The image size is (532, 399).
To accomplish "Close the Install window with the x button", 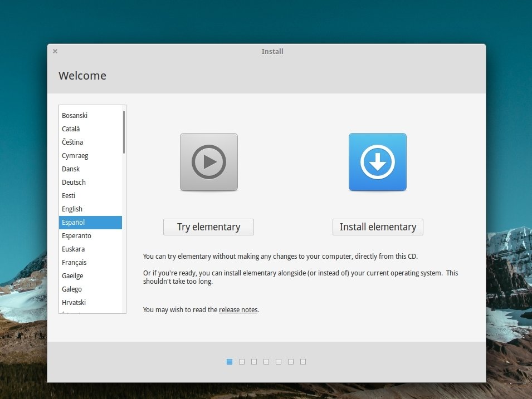I will pyautogui.click(x=55, y=51).
